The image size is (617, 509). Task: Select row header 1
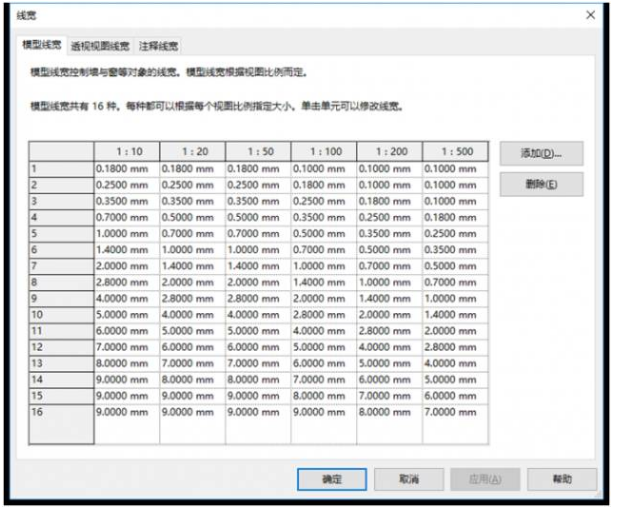pyautogui.click(x=61, y=169)
